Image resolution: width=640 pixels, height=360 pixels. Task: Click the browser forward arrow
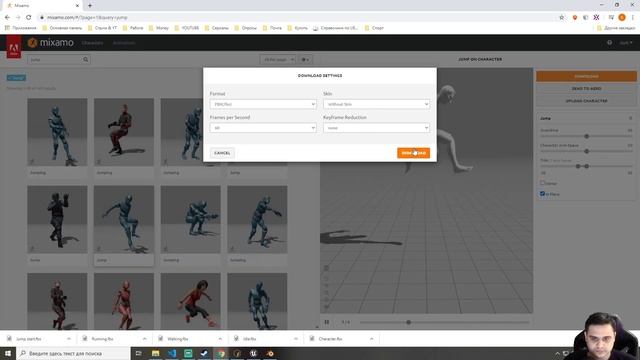(x=18, y=18)
